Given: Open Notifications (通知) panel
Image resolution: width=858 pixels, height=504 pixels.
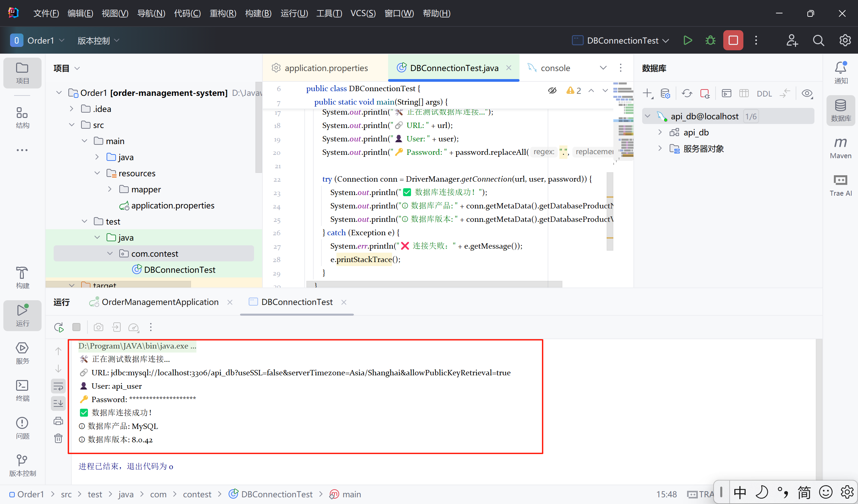Looking at the screenshot, I should pyautogui.click(x=841, y=72).
